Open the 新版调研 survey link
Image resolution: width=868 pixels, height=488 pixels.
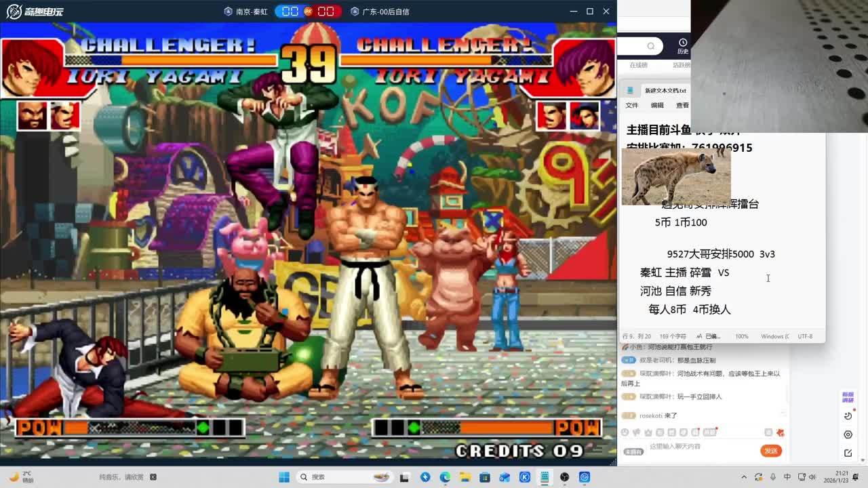[x=848, y=397]
